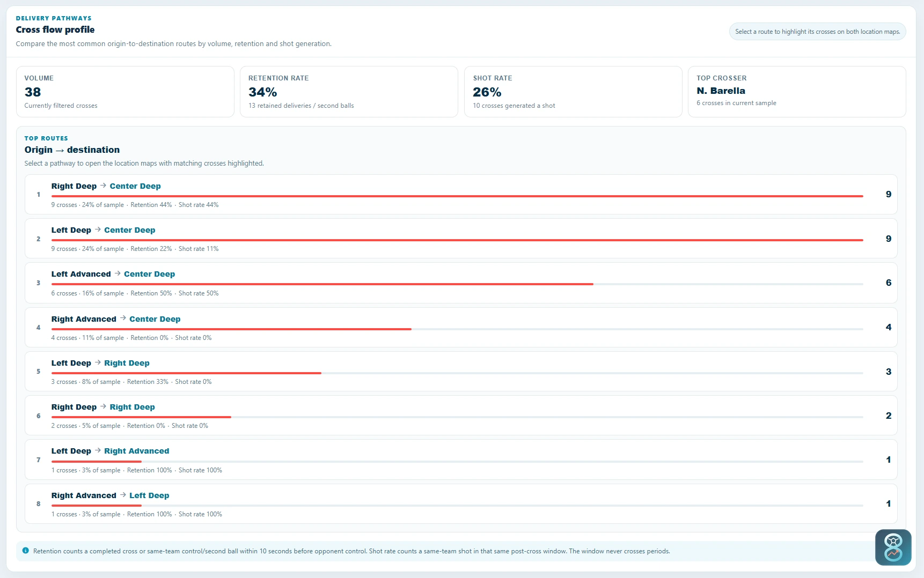The width and height of the screenshot is (924, 578).
Task: Click '4 crosses · 11% of sample' text
Action: pos(87,338)
